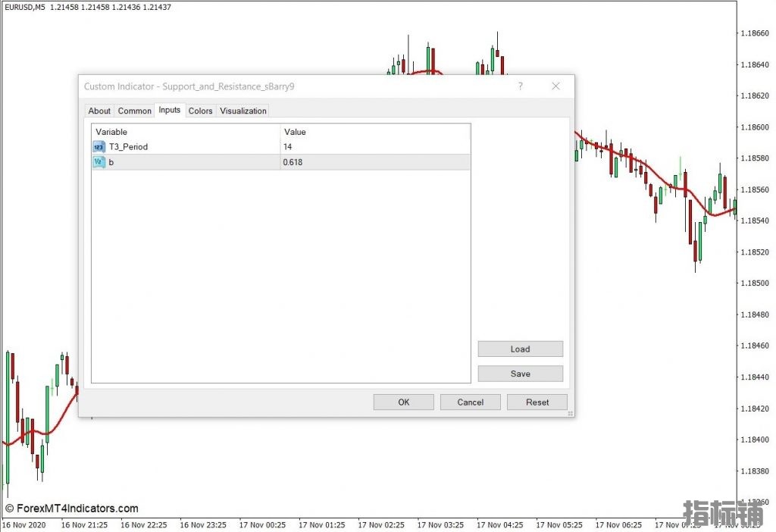Click the Load button
Viewport: 776px width, 532px height.
click(520, 349)
